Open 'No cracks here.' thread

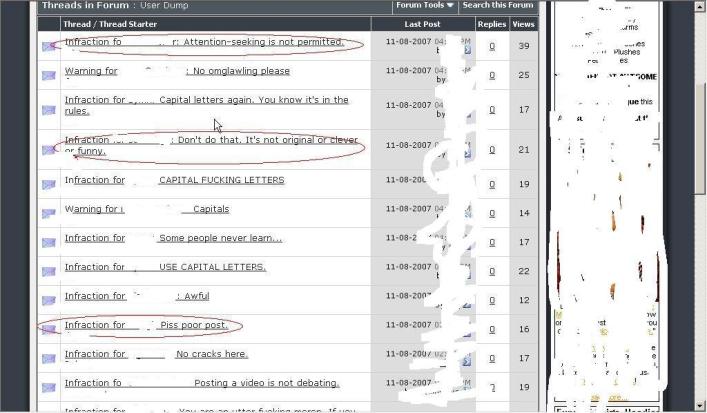point(211,354)
